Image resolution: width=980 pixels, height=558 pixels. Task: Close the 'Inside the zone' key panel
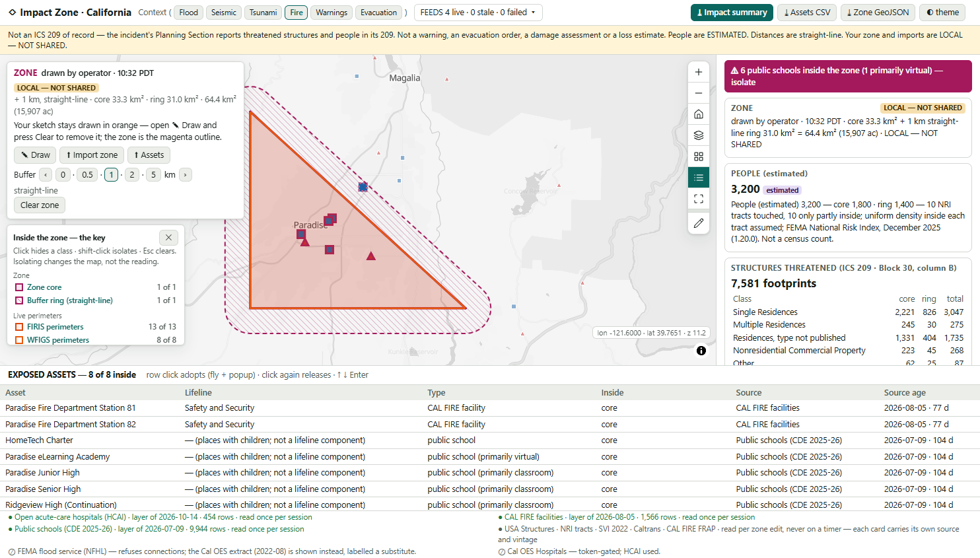(x=168, y=237)
